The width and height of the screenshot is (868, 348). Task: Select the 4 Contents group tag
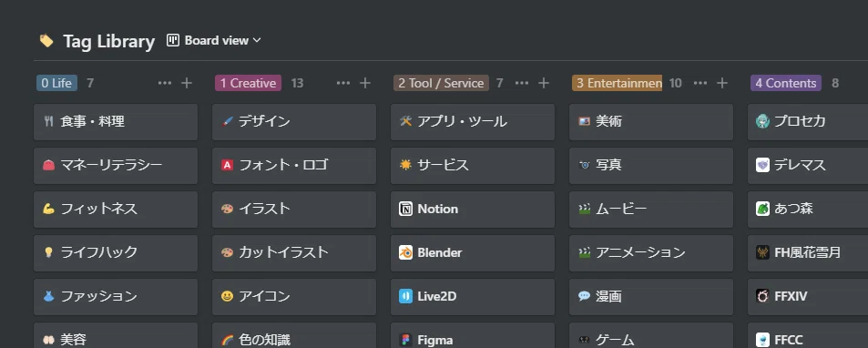coord(786,83)
